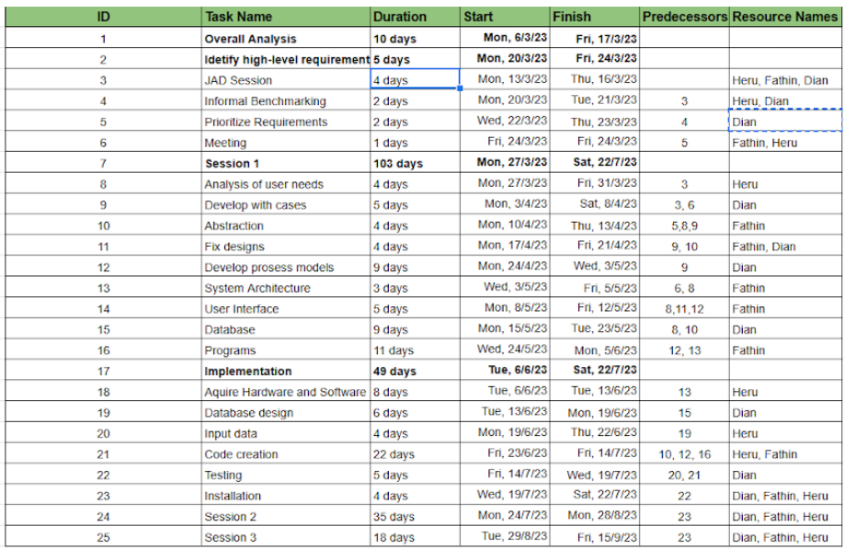844x548 pixels.
Task: Click the '103 days' duration cell
Action: pyautogui.click(x=415, y=163)
